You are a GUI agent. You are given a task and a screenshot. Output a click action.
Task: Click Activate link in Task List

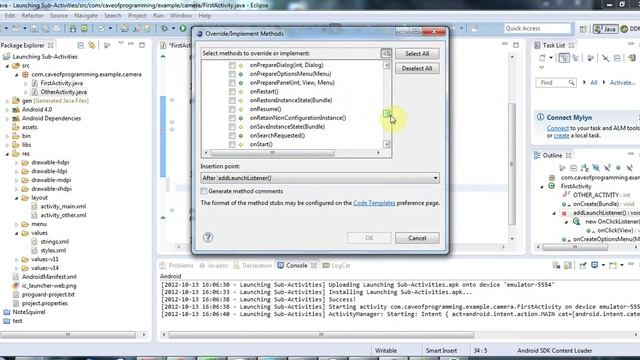tap(622, 82)
